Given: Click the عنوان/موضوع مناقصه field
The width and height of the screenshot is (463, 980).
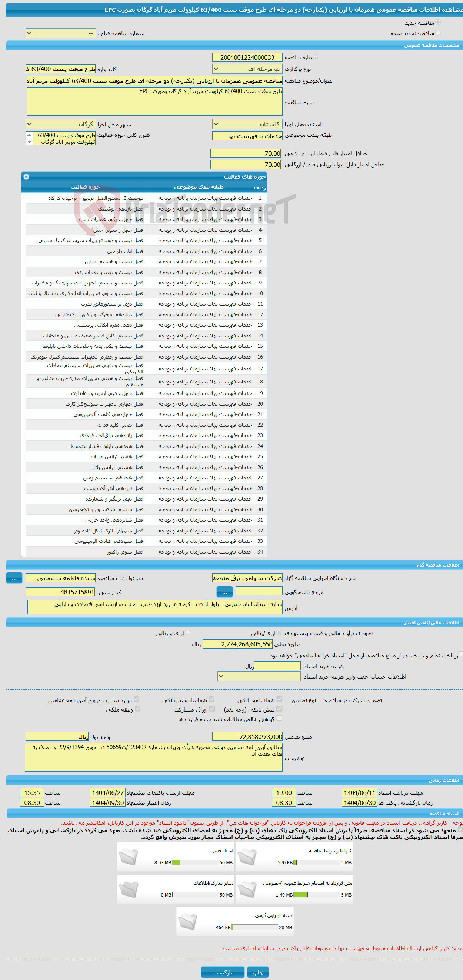Looking at the screenshot, I should [x=154, y=81].
